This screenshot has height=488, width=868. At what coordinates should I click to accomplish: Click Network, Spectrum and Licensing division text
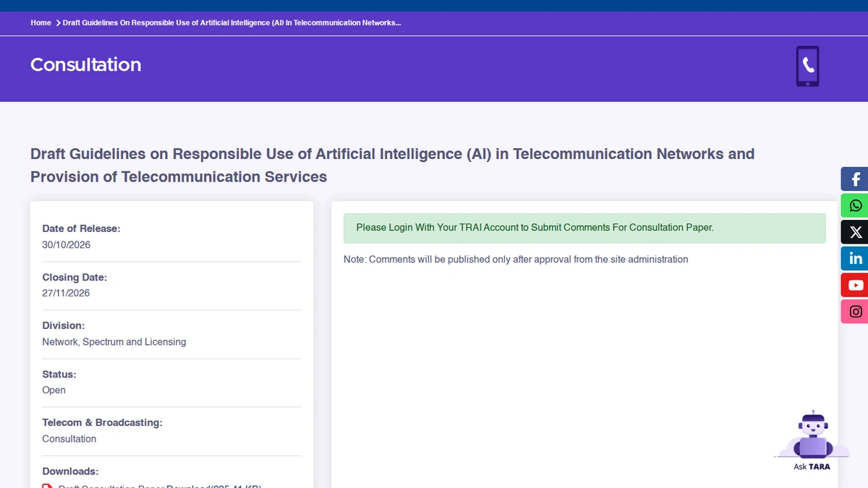click(x=114, y=342)
